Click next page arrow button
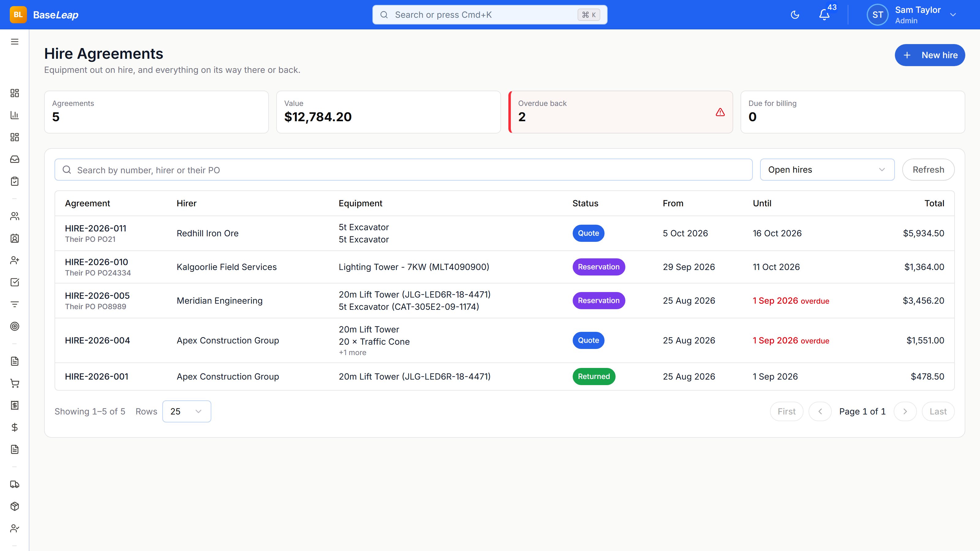Image resolution: width=980 pixels, height=551 pixels. point(905,411)
